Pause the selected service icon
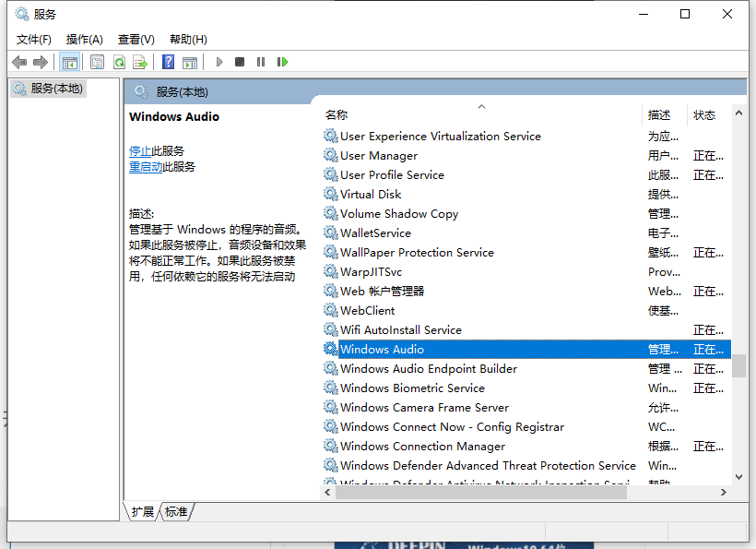The height and width of the screenshot is (549, 756). (x=261, y=61)
